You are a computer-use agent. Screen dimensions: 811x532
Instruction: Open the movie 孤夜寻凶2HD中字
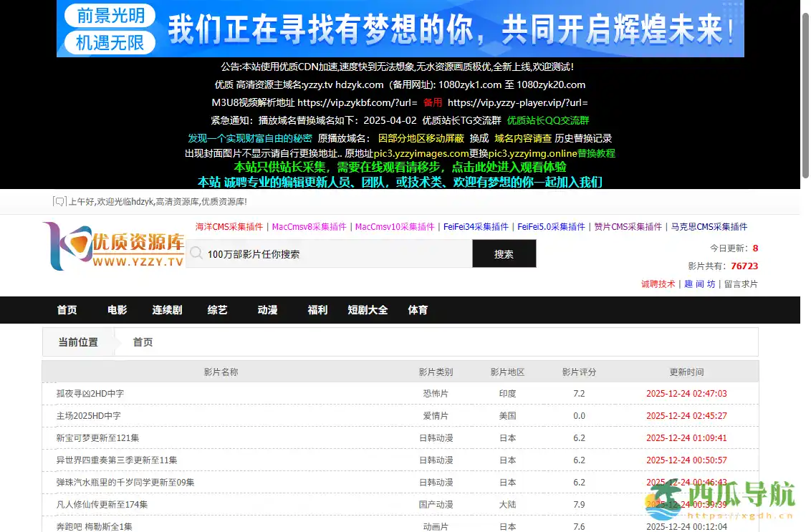92,393
